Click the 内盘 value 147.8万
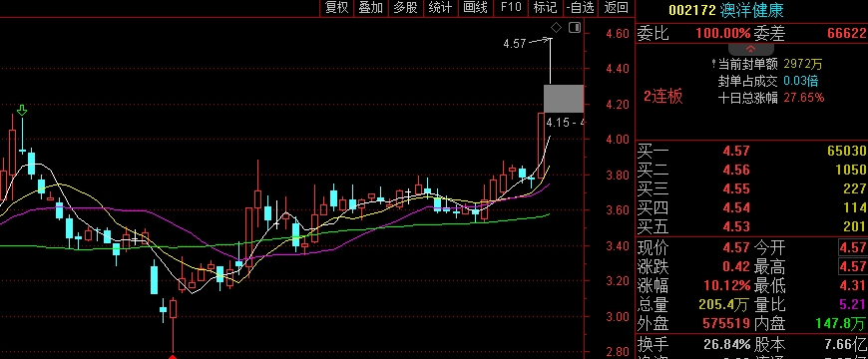 841,323
